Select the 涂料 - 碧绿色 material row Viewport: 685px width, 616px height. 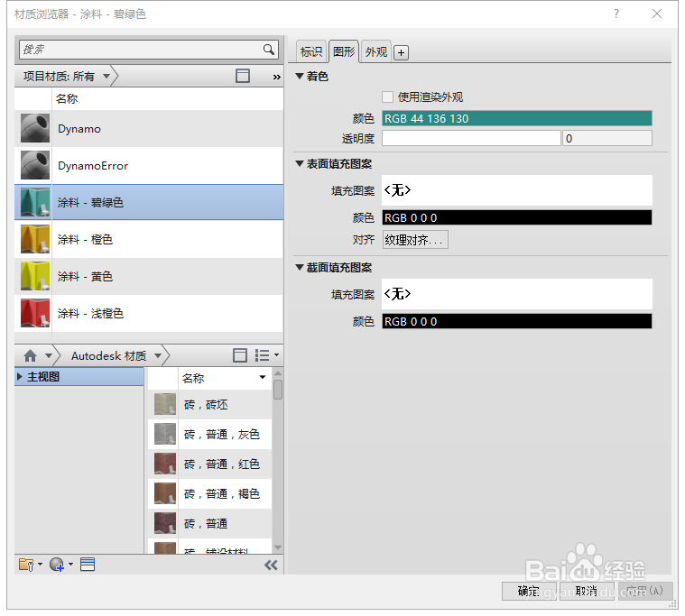tap(149, 202)
